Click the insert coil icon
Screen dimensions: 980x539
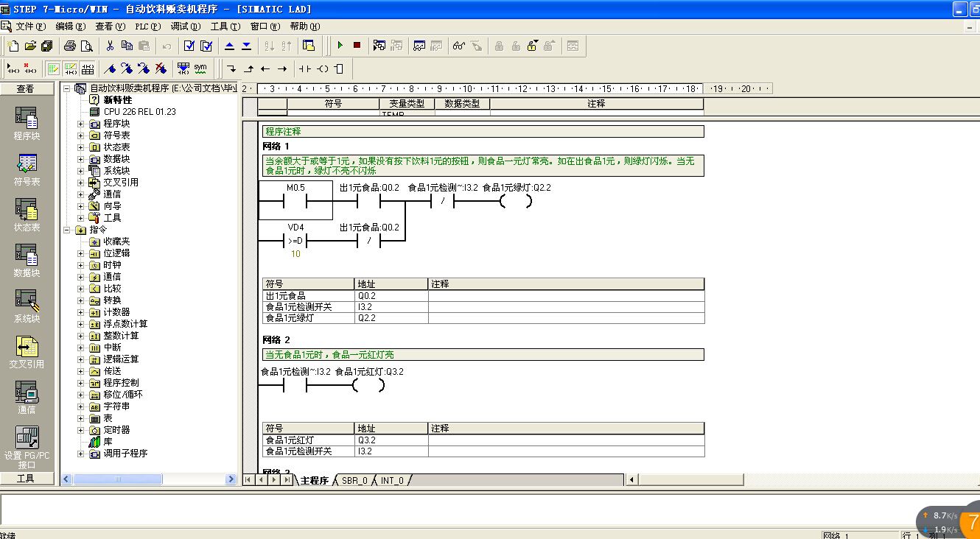tap(323, 68)
